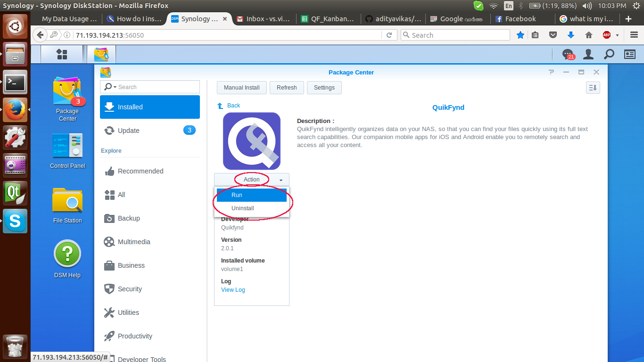
Task: Click the Firefox home icon
Action: [588, 35]
